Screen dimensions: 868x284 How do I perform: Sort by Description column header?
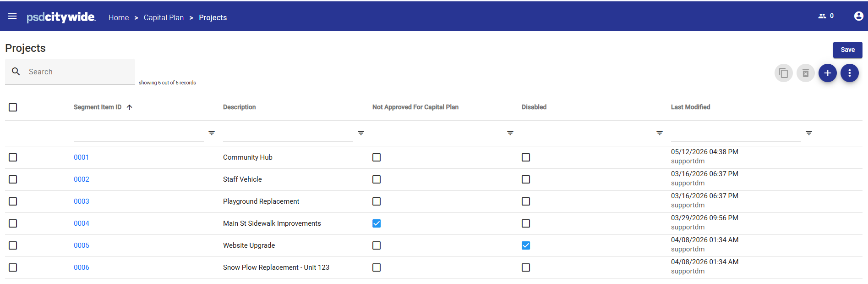click(x=239, y=107)
